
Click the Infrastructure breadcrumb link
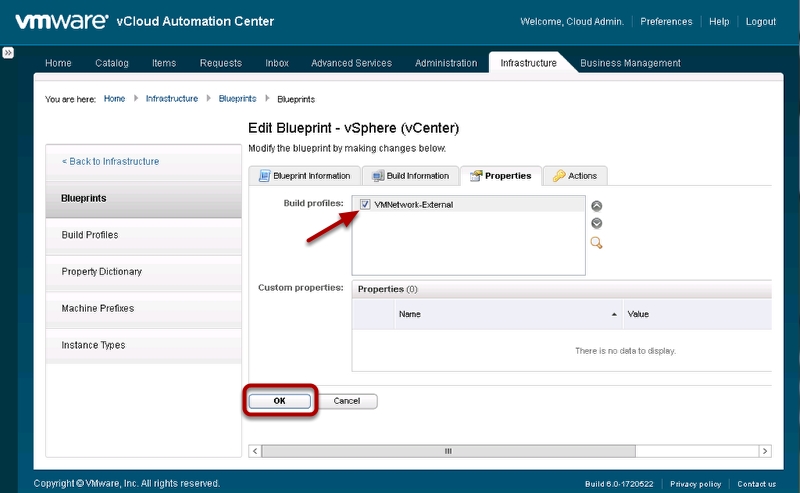[172, 98]
